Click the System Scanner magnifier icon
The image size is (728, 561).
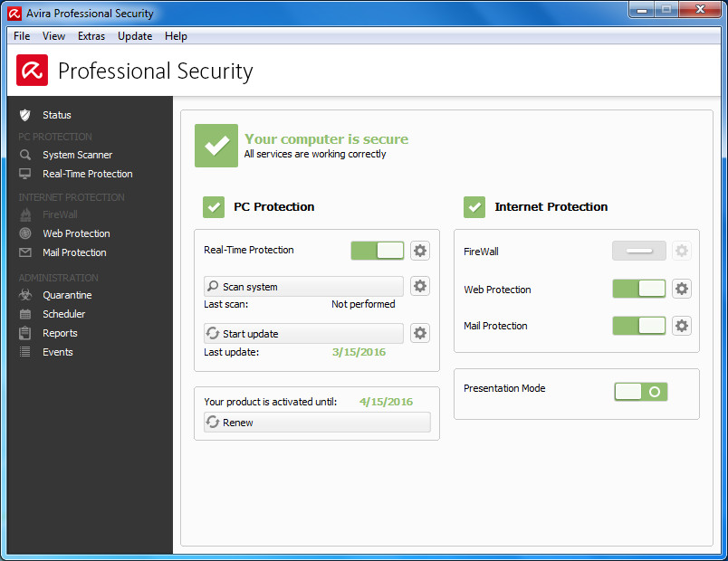point(25,155)
